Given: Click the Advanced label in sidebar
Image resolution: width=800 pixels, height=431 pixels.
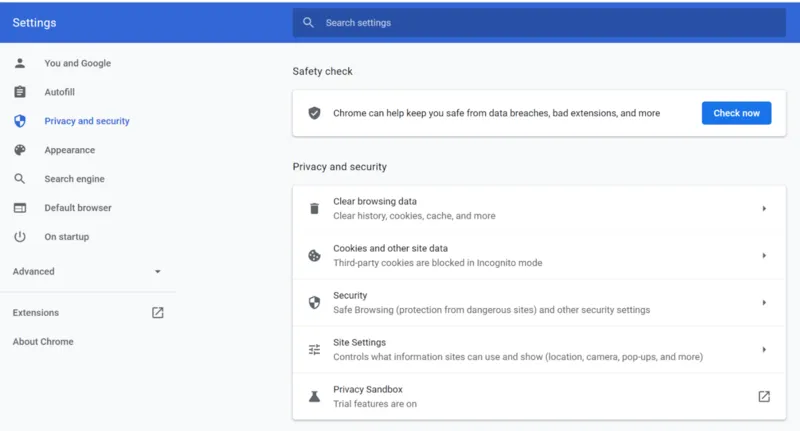Looking at the screenshot, I should pos(34,271).
